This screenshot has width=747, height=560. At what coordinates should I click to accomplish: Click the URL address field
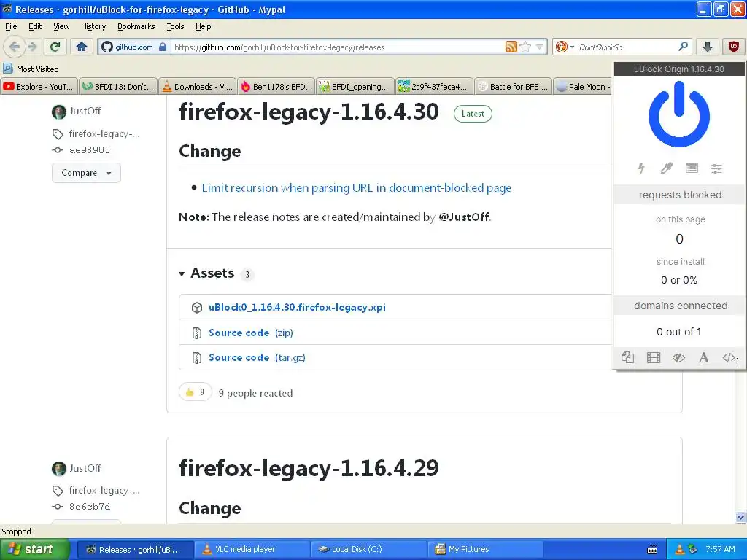pyautogui.click(x=337, y=47)
